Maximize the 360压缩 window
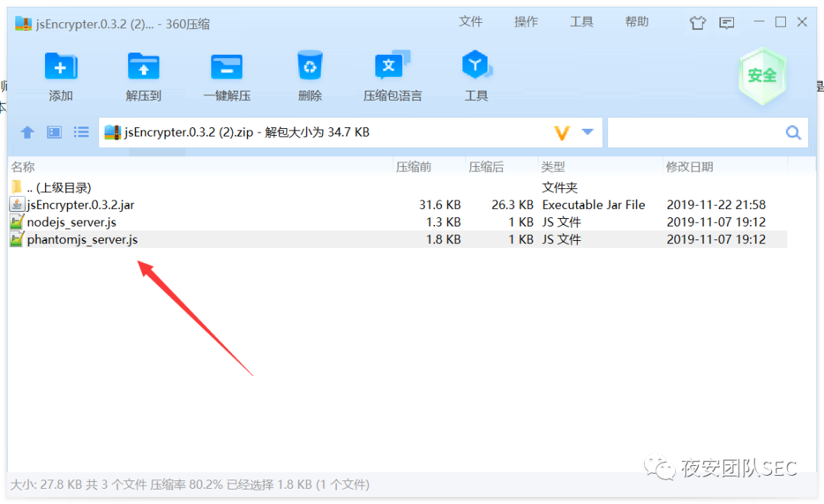 click(781, 21)
